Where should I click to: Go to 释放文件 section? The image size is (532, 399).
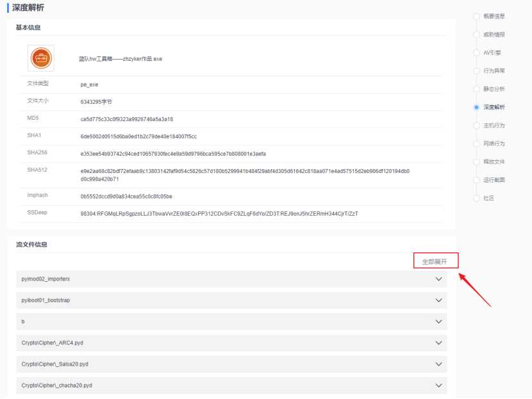pyautogui.click(x=494, y=161)
